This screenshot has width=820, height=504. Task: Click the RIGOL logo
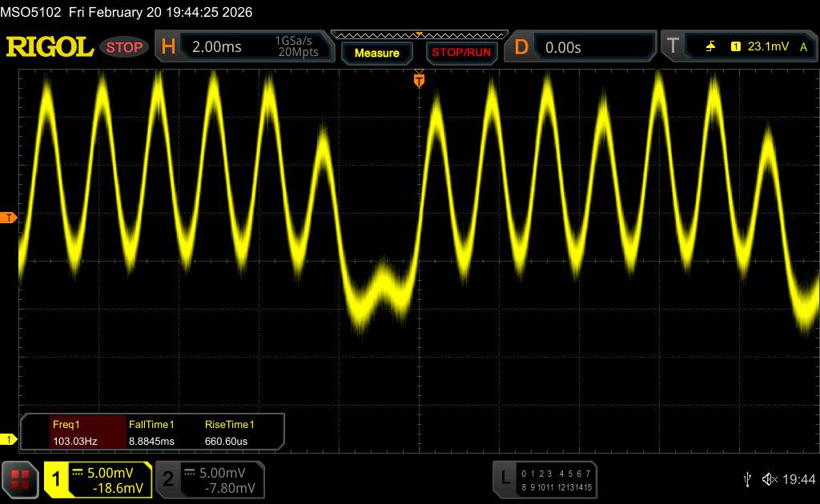50,47
